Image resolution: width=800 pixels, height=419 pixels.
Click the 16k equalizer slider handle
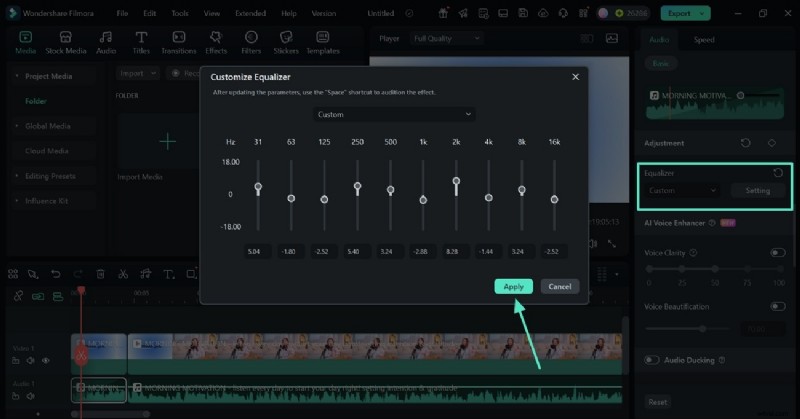pos(554,199)
